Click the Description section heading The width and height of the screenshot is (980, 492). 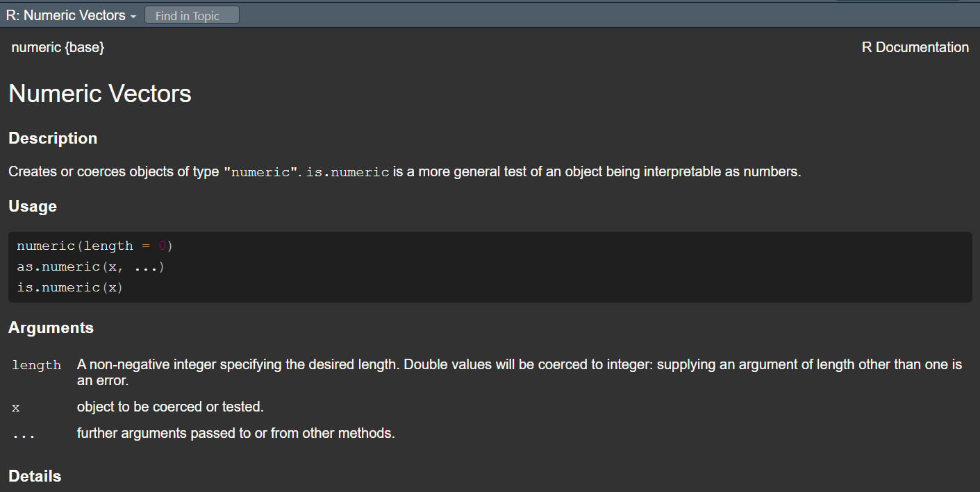pos(53,138)
